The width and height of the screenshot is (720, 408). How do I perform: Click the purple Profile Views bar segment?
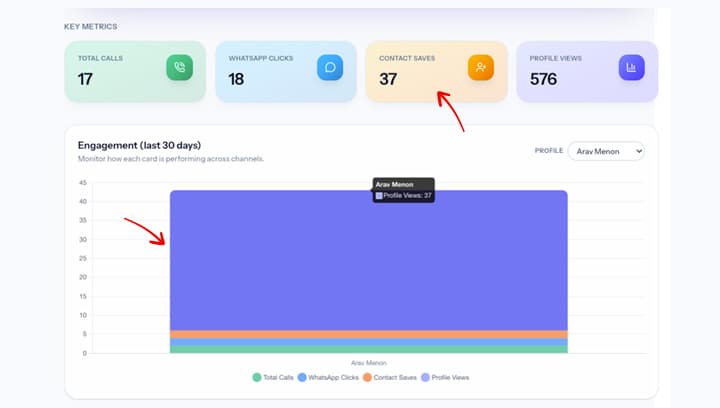tap(369, 261)
